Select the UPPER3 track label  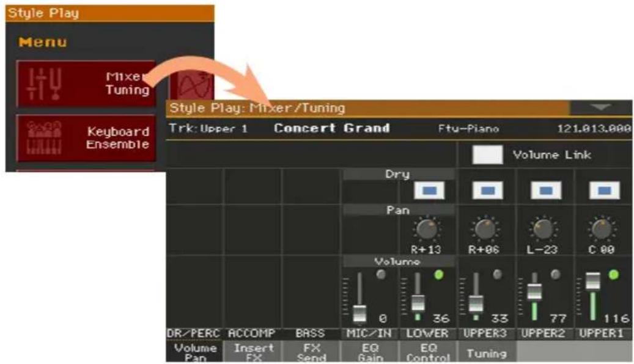(x=485, y=333)
